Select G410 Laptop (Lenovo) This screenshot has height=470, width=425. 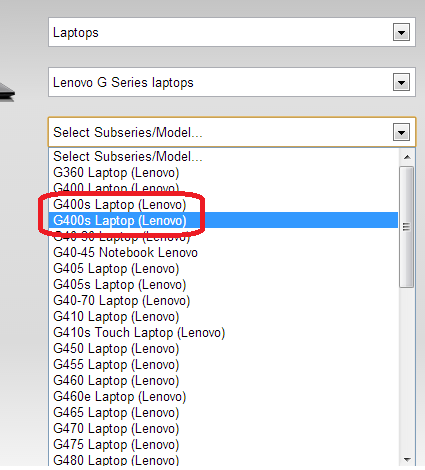click(x=223, y=316)
